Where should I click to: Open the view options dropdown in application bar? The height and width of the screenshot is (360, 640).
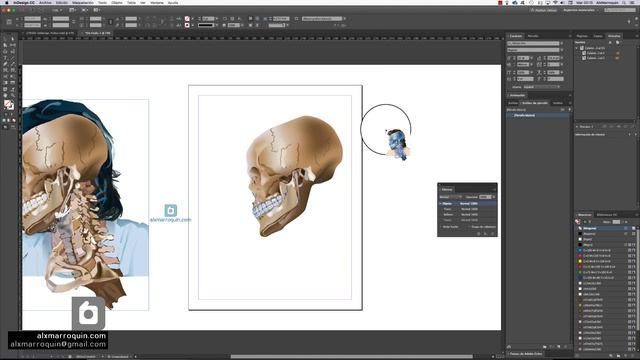[72, 10]
